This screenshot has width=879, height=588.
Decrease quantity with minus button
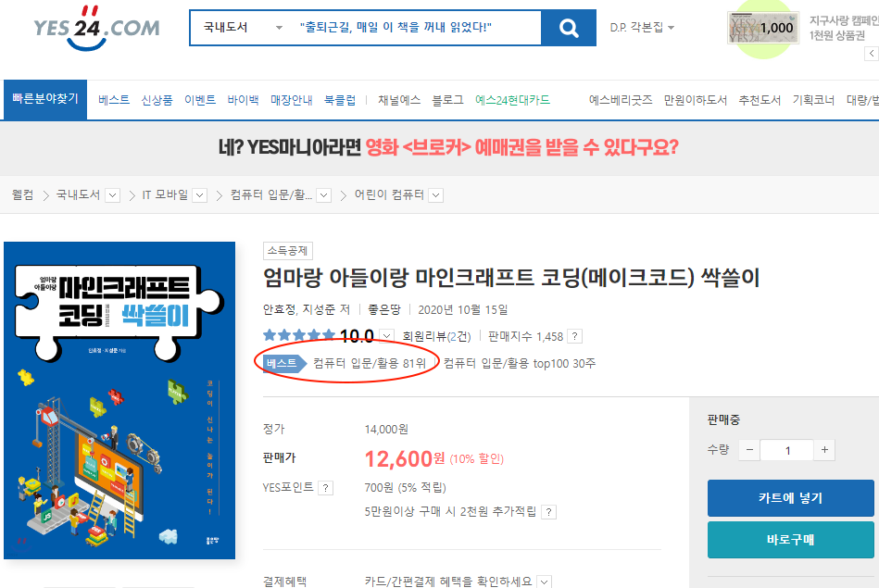pyautogui.click(x=749, y=450)
